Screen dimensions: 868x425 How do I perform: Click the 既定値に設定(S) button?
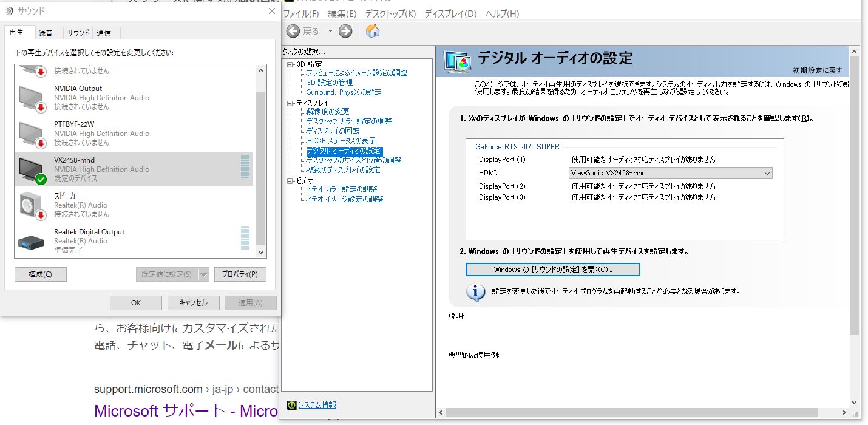click(167, 274)
